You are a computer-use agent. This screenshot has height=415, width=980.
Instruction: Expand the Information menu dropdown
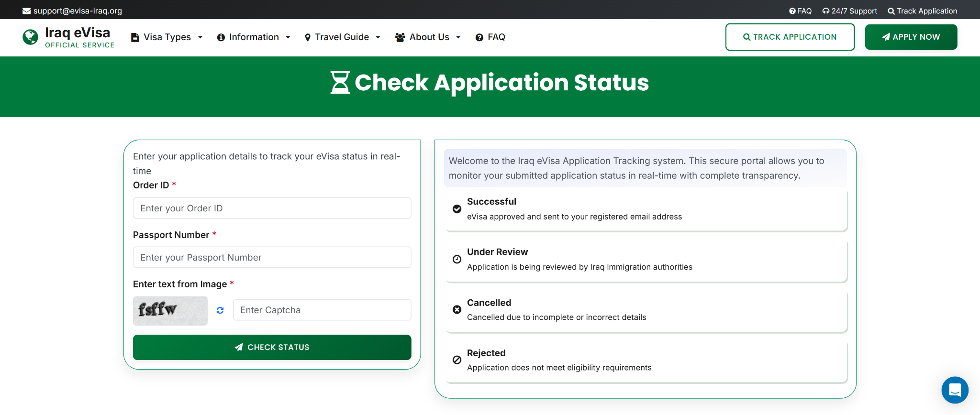(x=254, y=37)
